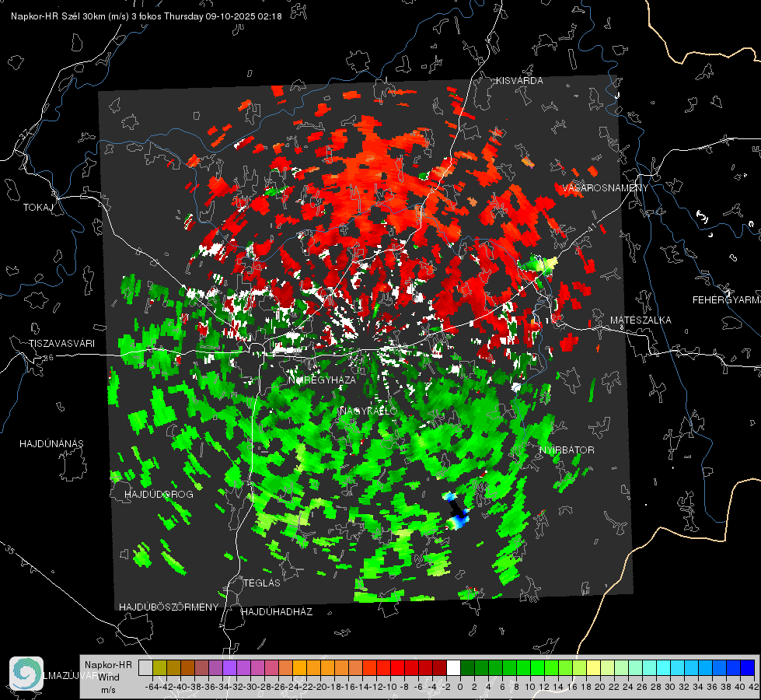The height and width of the screenshot is (700, 761).
Task: Click the HAJDÚBÖSZÖRMÉNY town label
Action: click(x=169, y=607)
